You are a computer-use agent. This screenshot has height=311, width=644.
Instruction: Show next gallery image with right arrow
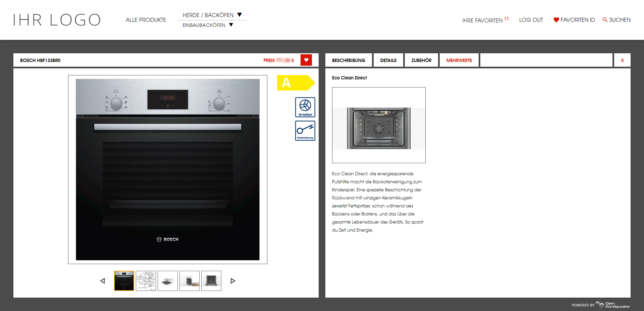(x=233, y=281)
